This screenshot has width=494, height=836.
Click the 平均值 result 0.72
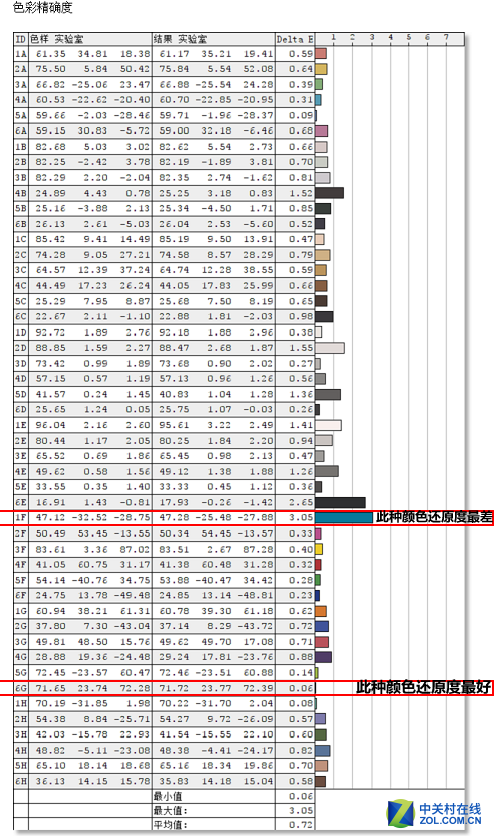301,825
